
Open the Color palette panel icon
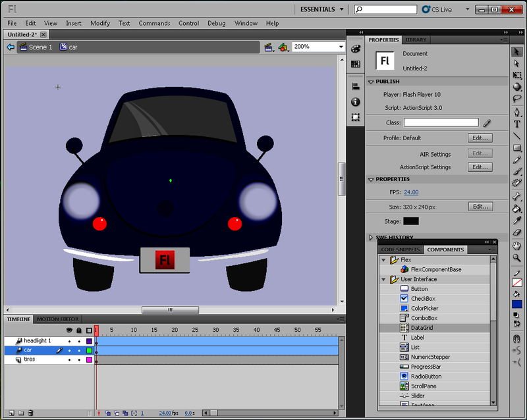point(356,49)
